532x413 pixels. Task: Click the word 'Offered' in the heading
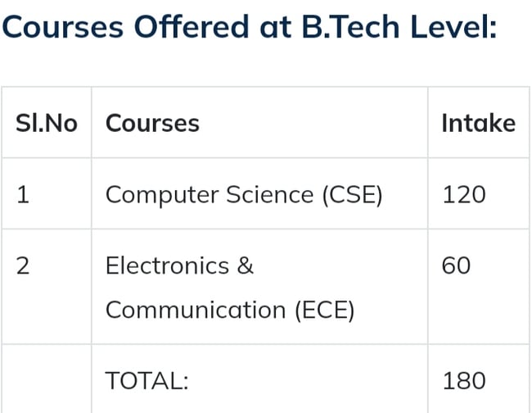[x=191, y=28]
